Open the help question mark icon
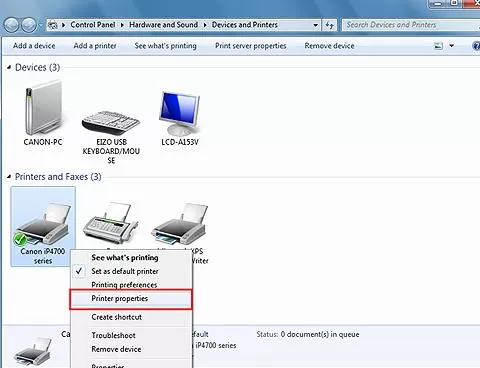The image size is (480, 368). (x=476, y=46)
